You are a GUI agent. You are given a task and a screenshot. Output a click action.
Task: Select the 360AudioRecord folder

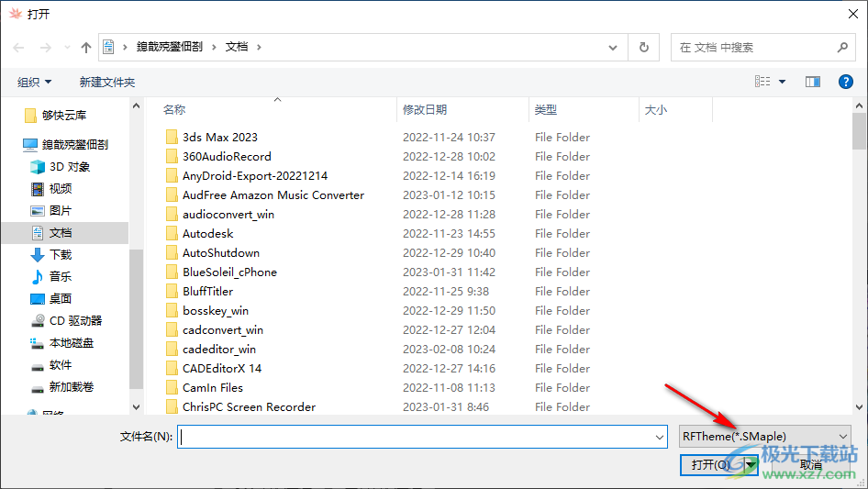(x=227, y=156)
